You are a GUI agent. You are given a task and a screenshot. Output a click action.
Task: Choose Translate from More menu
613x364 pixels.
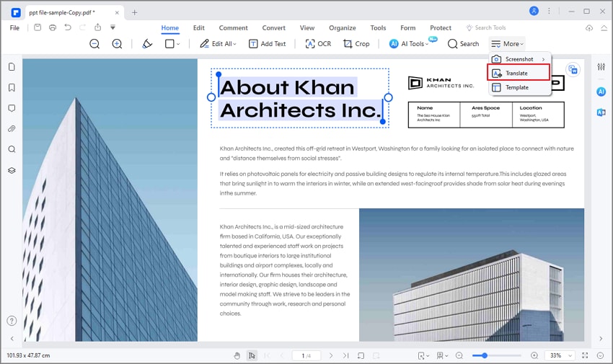click(x=519, y=73)
